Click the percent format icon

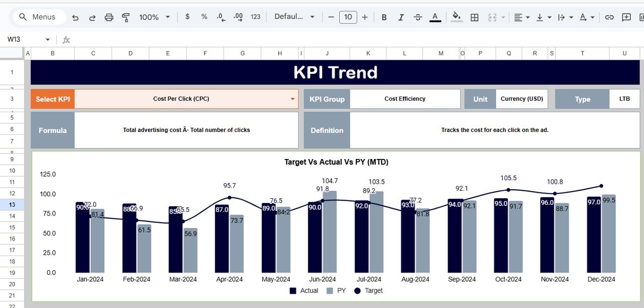point(203,17)
